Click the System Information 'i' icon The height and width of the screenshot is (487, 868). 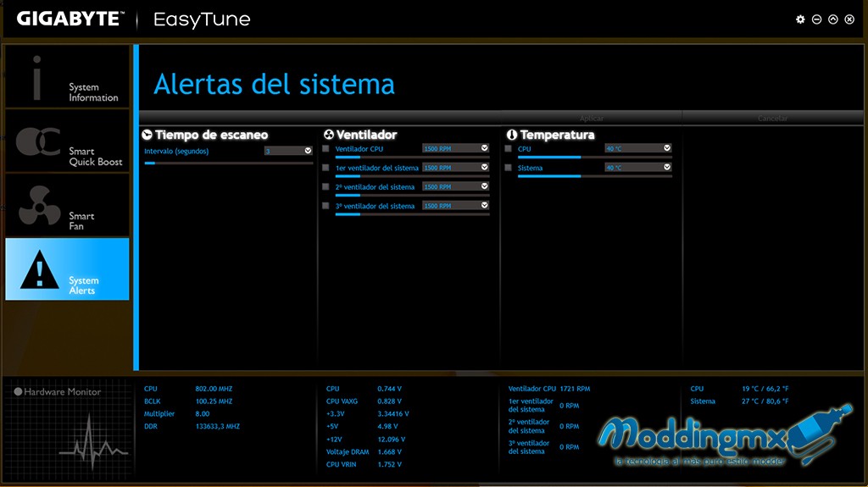click(x=37, y=77)
